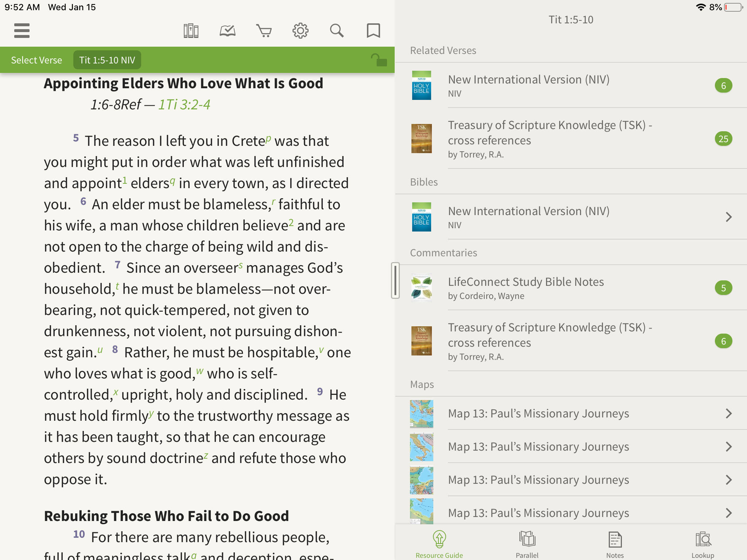Open footnote s after overseer
The width and height of the screenshot is (747, 560).
point(241,265)
